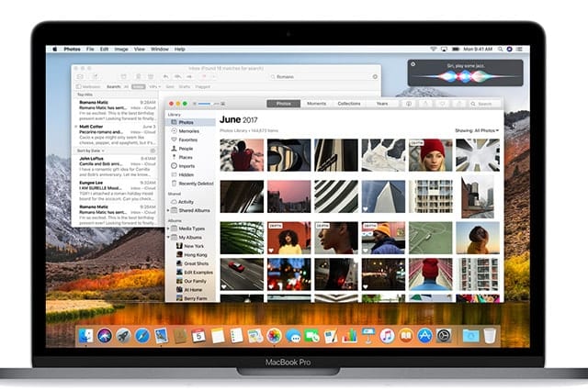Open Spotlight magnifier in menu bar
588x391 pixels.
[500, 49]
